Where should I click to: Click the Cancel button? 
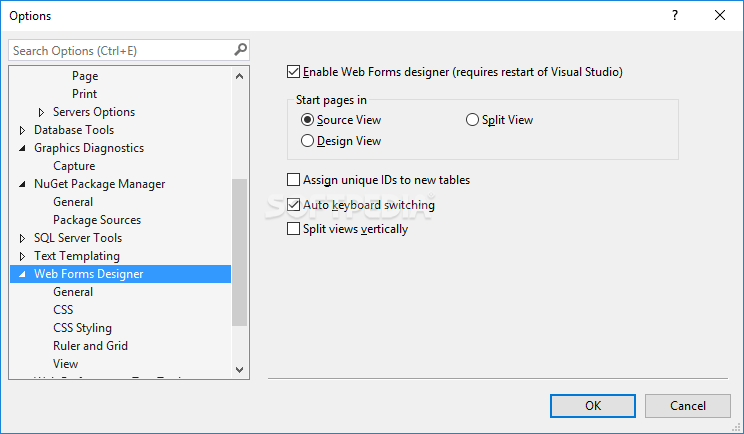pos(688,405)
